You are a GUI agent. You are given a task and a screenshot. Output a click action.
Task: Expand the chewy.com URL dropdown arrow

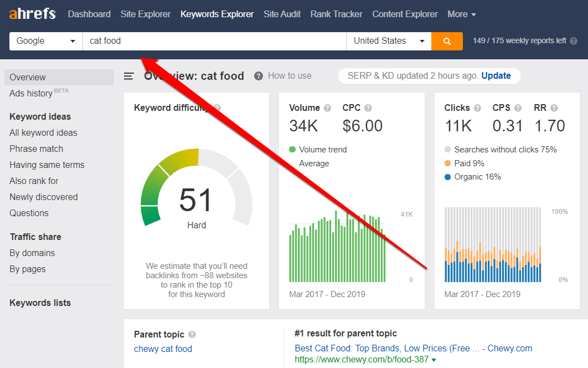point(434,360)
